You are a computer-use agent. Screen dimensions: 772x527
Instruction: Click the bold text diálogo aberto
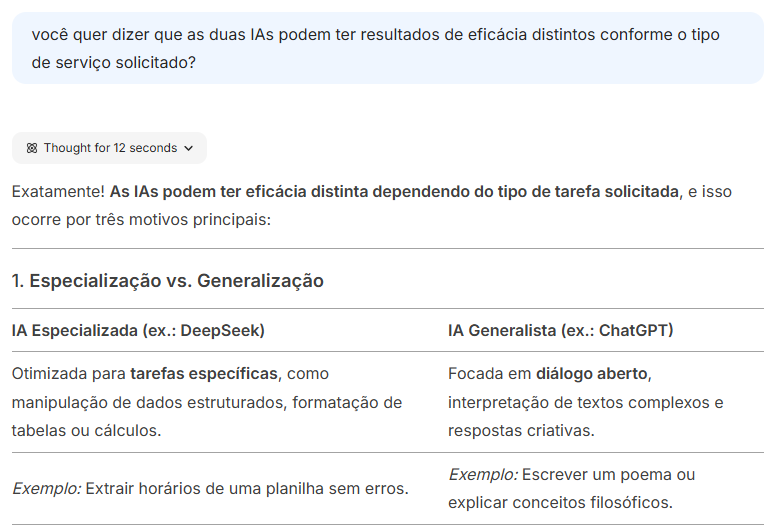(x=592, y=373)
